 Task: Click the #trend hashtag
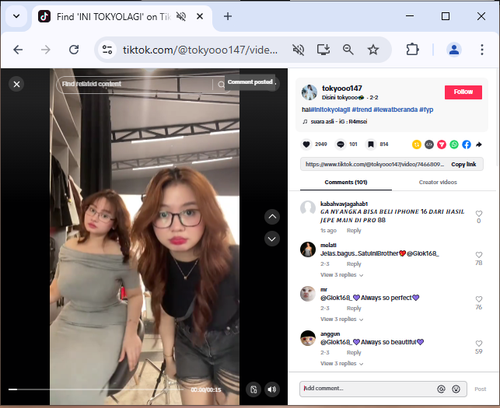click(362, 109)
